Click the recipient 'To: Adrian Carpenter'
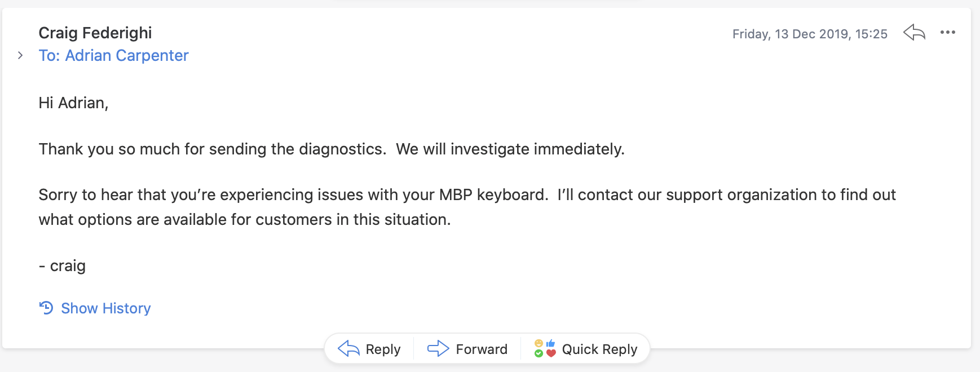Screen dimensions: 980x372 point(113,55)
